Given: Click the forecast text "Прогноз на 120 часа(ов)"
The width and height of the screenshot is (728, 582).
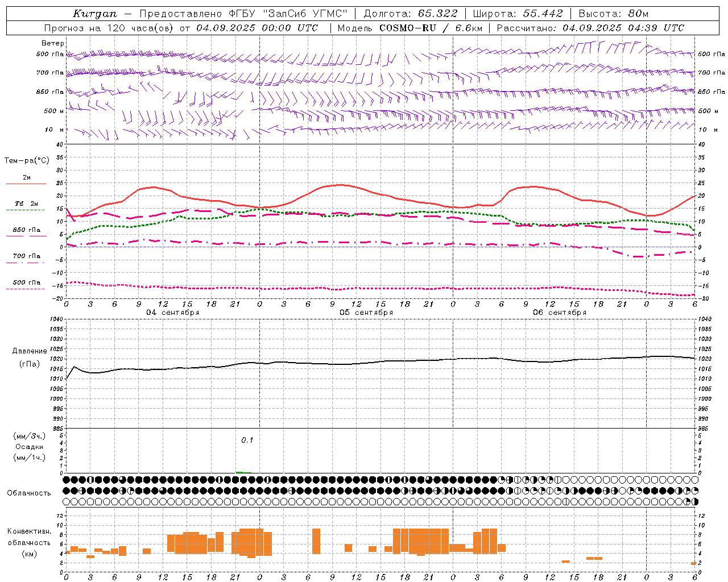Looking at the screenshot, I should click(109, 28).
